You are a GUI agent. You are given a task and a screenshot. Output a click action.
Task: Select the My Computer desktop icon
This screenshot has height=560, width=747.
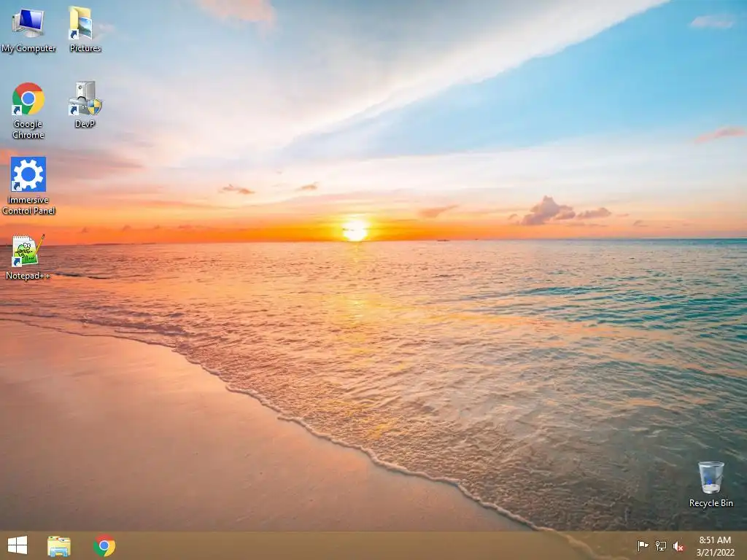[x=28, y=29]
